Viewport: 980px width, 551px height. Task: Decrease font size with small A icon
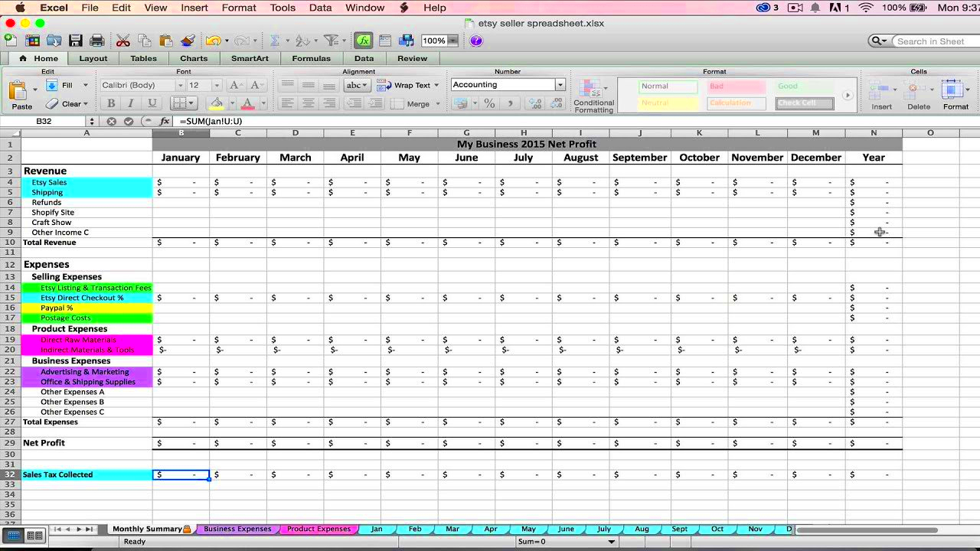pyautogui.click(x=256, y=85)
